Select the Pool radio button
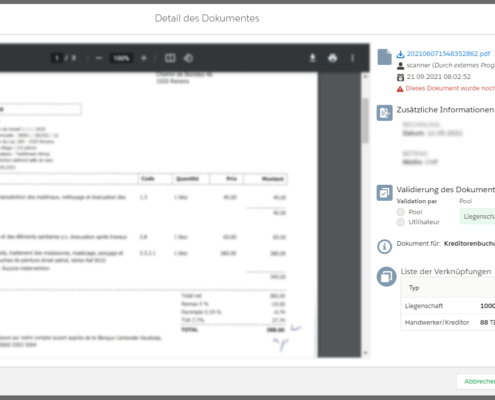Screen dimensions: 495x400 [400, 212]
